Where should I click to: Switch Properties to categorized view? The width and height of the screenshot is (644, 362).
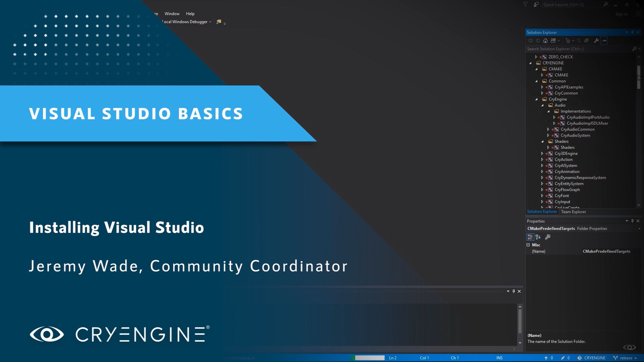[x=531, y=237]
